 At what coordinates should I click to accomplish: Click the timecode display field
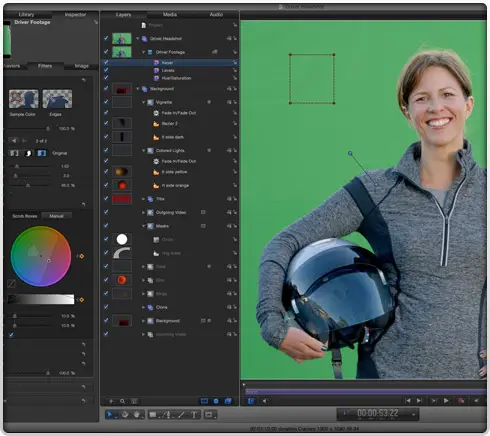coord(377,414)
